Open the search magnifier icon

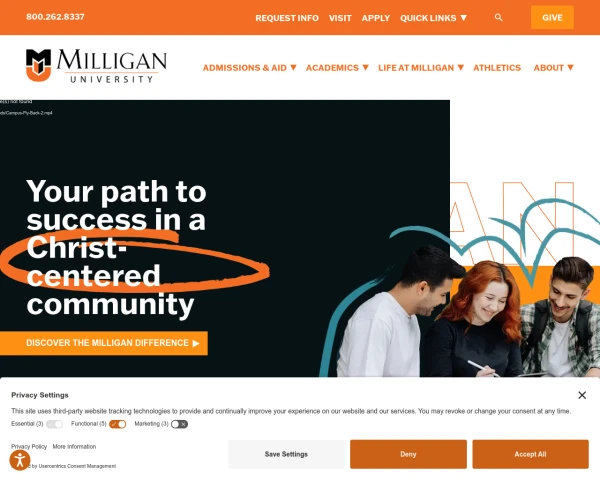pos(498,18)
